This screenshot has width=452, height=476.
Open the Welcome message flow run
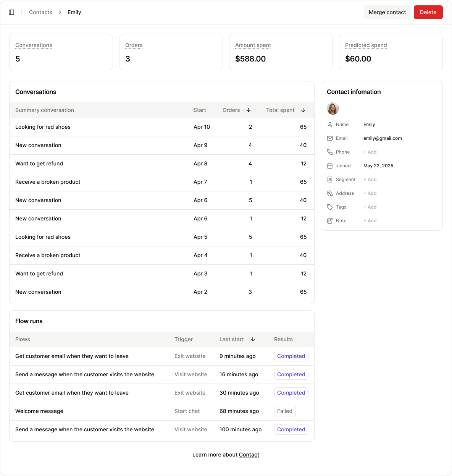pos(162,411)
